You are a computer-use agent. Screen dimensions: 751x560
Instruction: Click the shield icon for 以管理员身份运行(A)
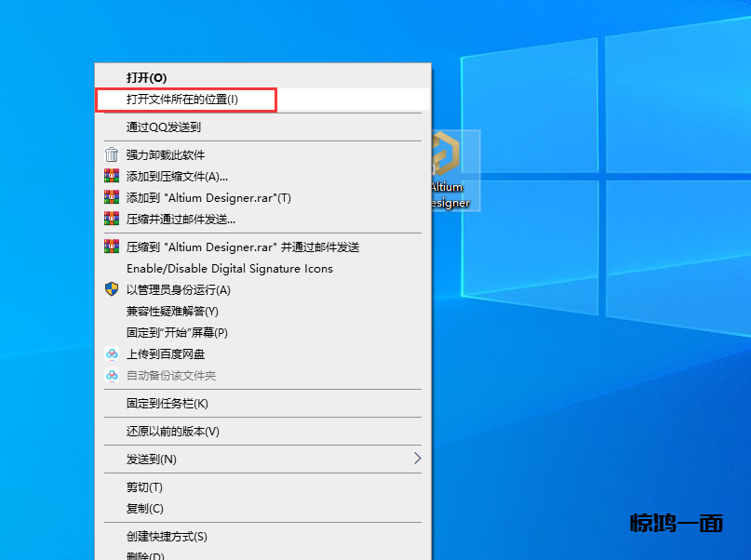tap(112, 289)
